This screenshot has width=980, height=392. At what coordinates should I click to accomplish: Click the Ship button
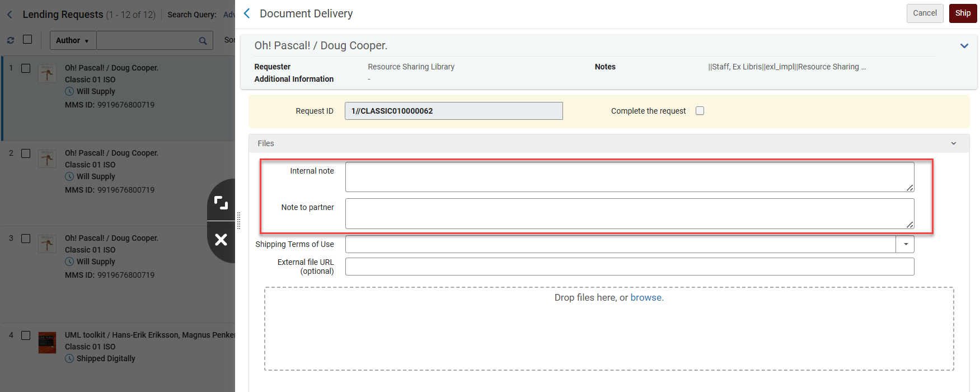point(963,13)
